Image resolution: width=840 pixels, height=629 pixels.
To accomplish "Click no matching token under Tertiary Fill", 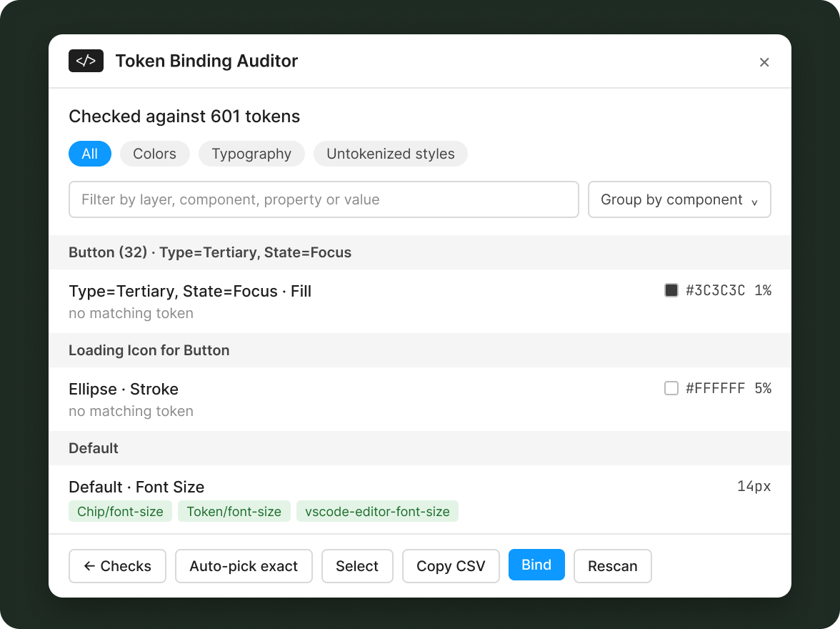I will tap(131, 313).
